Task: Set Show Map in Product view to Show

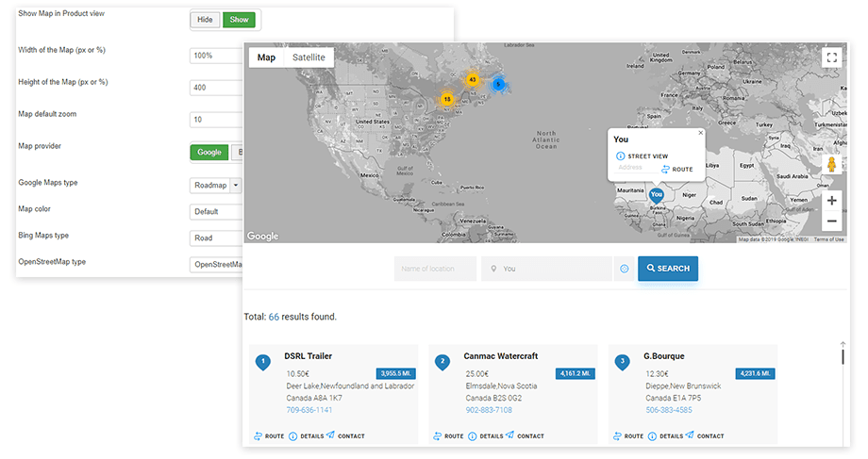Action: click(x=239, y=20)
